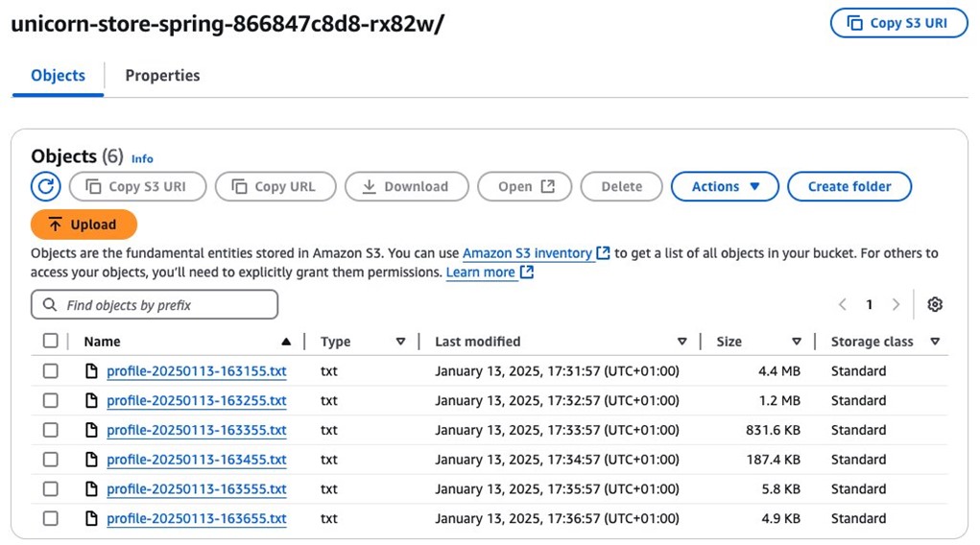
Task: Click page number 1 in pagination
Action: [869, 304]
